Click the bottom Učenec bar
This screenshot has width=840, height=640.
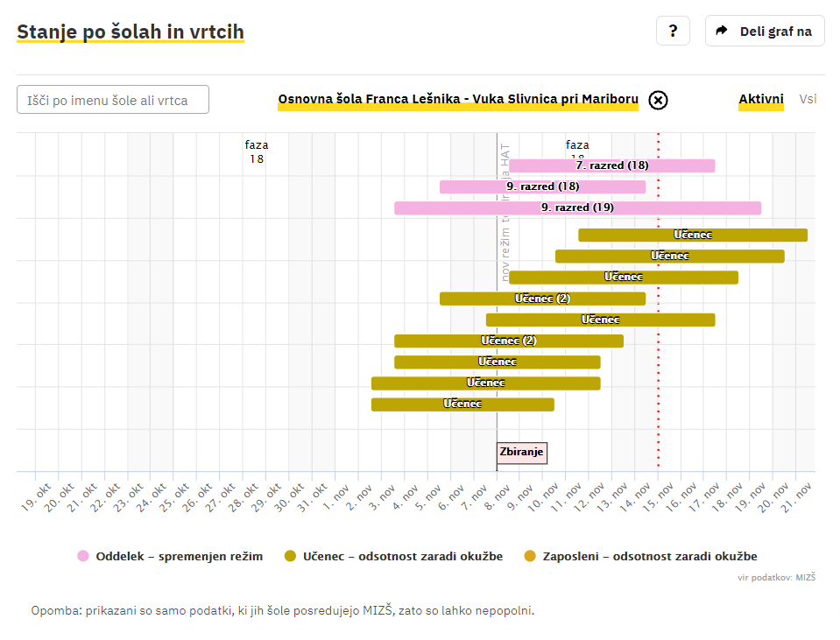(x=462, y=404)
